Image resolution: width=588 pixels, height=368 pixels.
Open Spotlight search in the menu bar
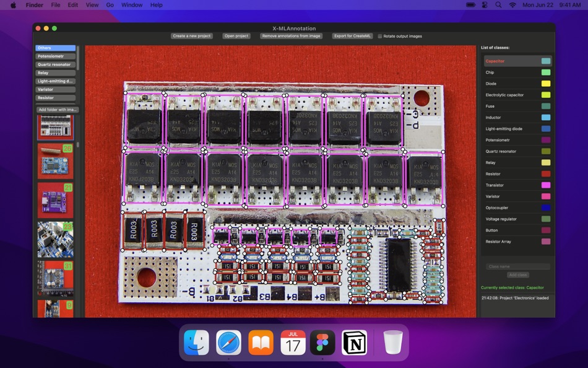click(x=497, y=5)
